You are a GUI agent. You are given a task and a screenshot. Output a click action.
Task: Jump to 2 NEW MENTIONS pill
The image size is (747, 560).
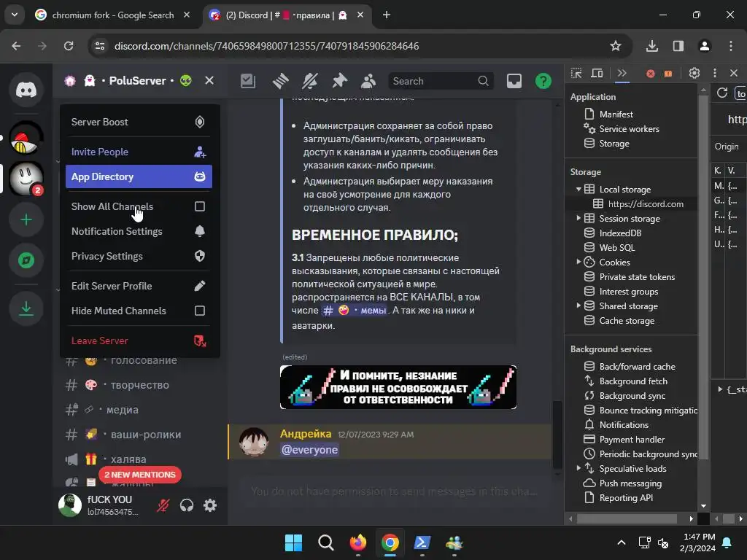[140, 475]
